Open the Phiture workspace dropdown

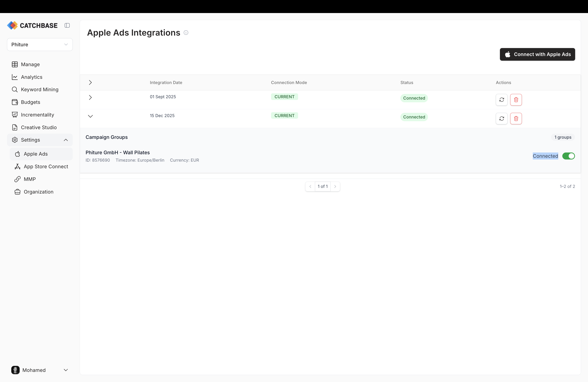coord(39,45)
